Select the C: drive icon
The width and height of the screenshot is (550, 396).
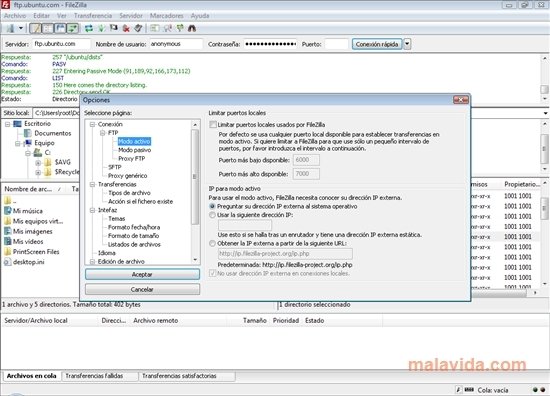(x=38, y=153)
